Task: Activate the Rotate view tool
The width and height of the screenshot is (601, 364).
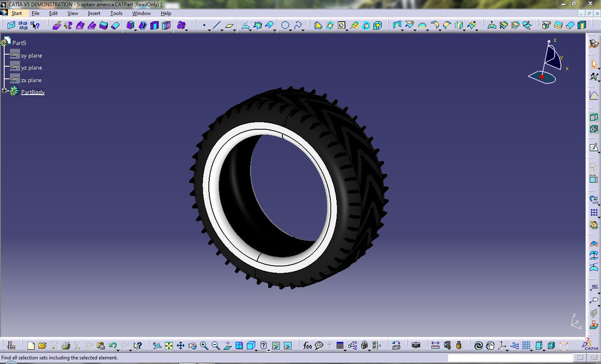Action: coord(193,345)
